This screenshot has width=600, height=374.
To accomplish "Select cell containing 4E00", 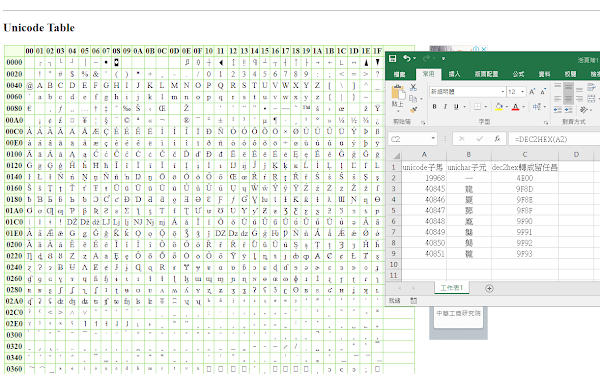I will [525, 178].
